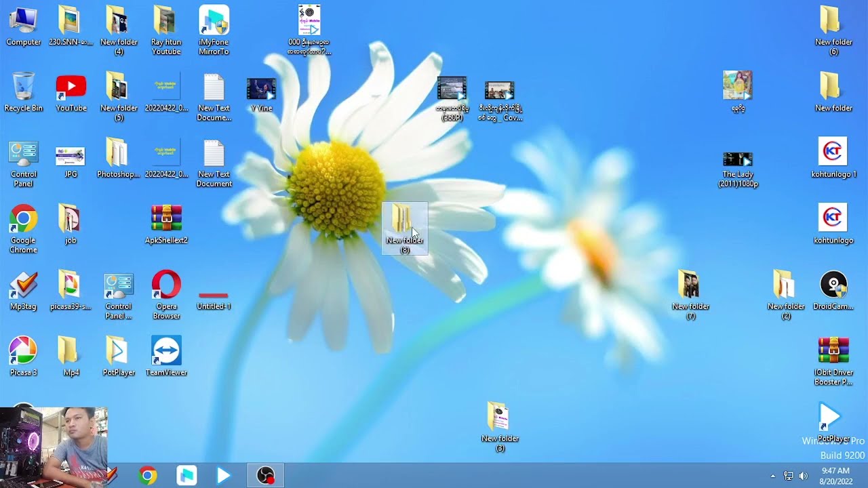Select New folder (2) icon
This screenshot has width=868, height=488.
786,295
